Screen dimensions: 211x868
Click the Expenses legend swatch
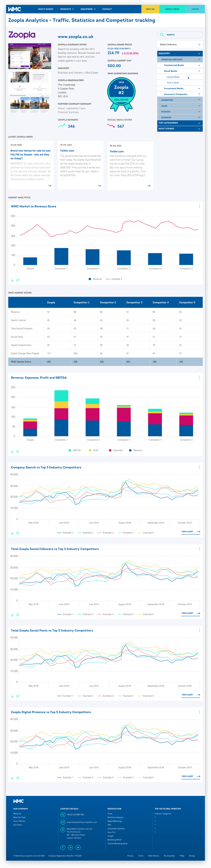(x=110, y=450)
